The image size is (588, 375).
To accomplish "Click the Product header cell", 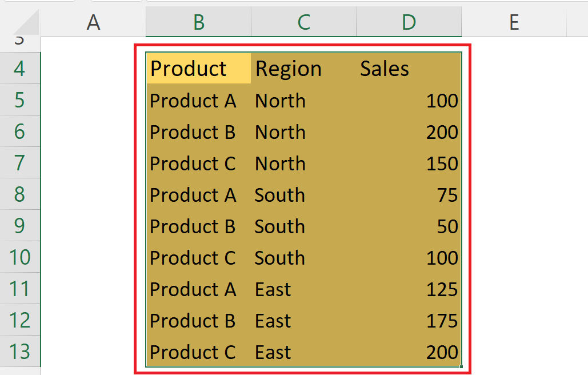I will [x=198, y=68].
